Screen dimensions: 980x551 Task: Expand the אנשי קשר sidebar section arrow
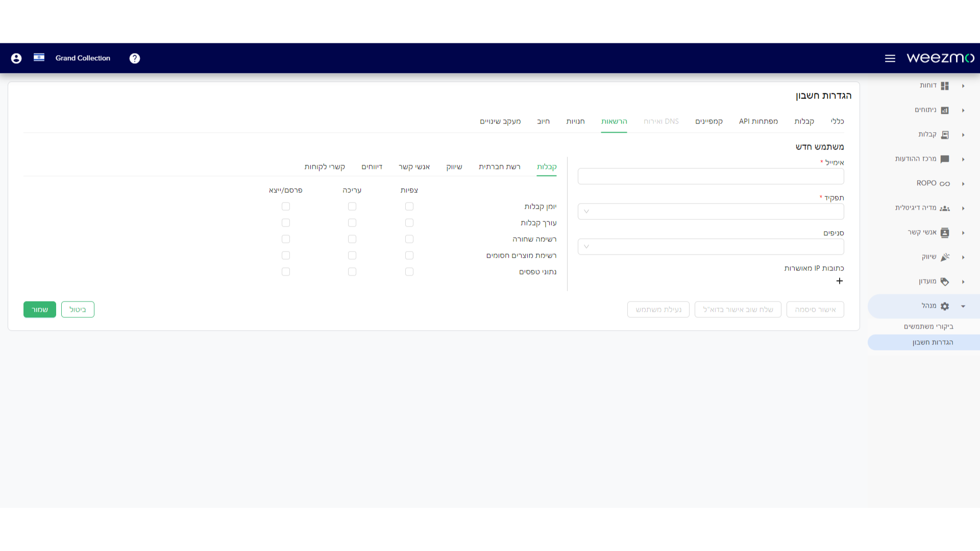pos(963,233)
